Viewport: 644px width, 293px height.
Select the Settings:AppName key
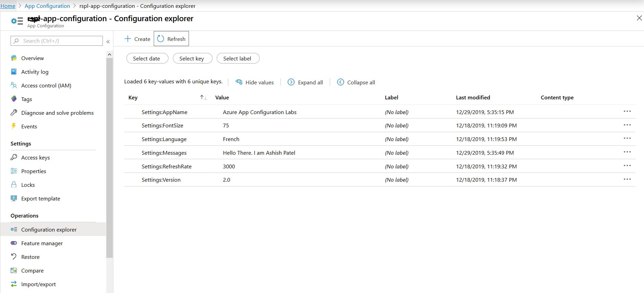pos(164,112)
